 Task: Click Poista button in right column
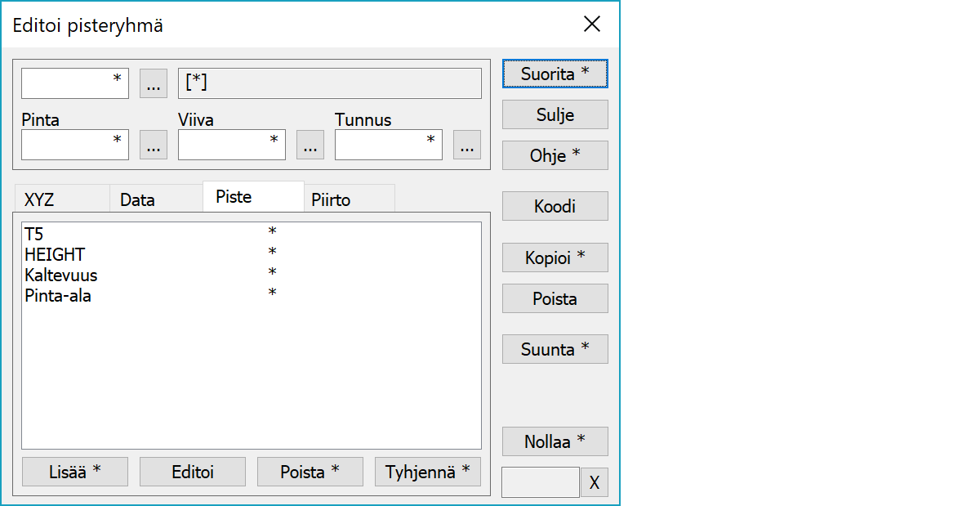[555, 298]
